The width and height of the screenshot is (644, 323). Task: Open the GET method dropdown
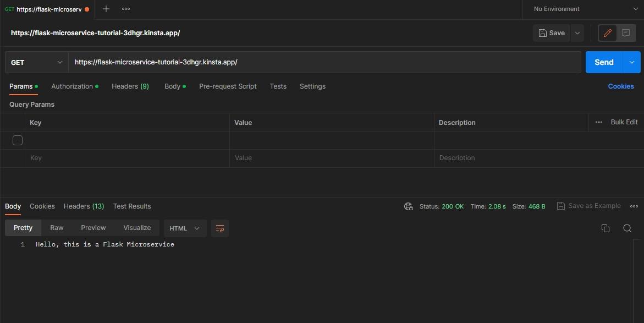click(x=36, y=62)
